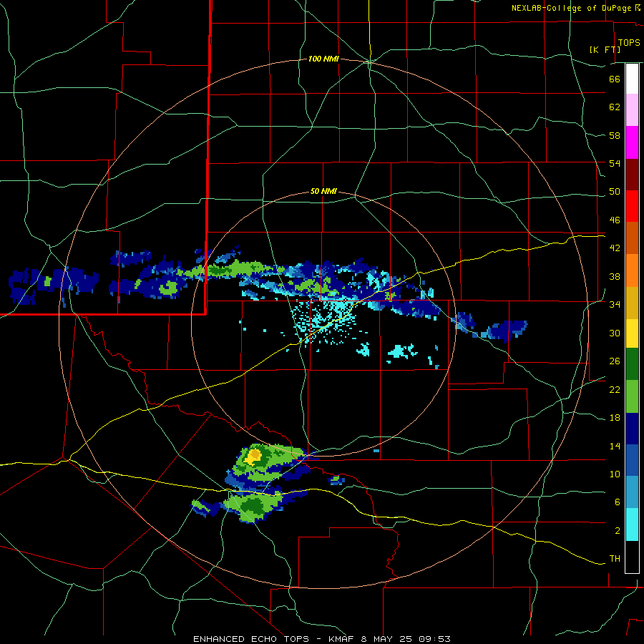Click the legend value "26"
The width and height of the screenshot is (644, 644).
[615, 361]
